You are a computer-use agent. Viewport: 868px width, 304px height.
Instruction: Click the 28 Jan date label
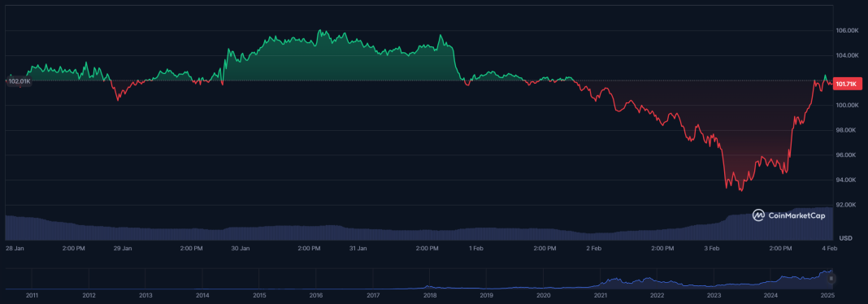point(14,249)
